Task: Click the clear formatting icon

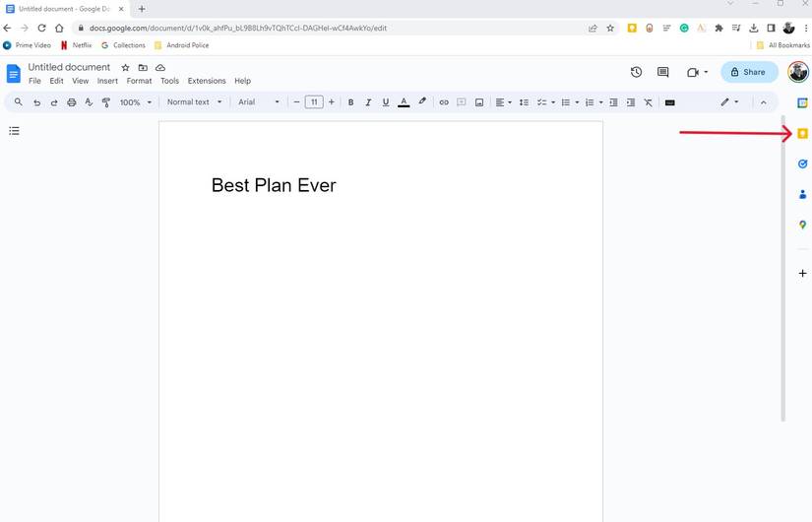Action: (x=648, y=102)
